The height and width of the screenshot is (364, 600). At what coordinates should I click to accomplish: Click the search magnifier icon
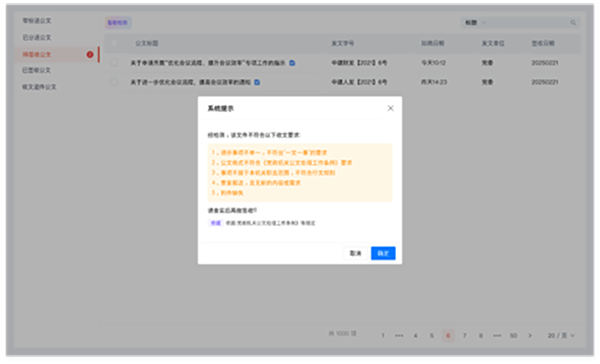pyautogui.click(x=573, y=23)
